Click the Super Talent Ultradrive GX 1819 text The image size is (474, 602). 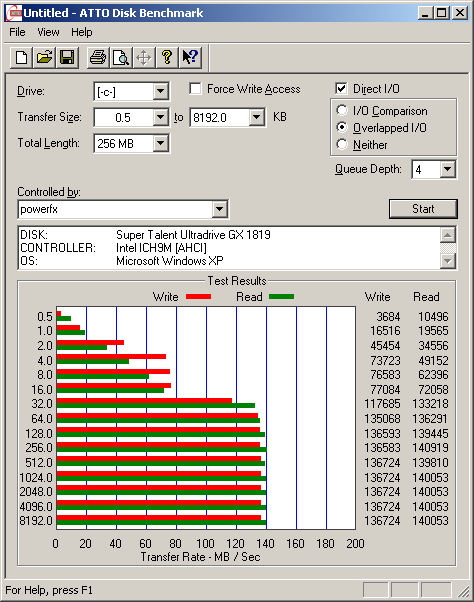(193, 235)
